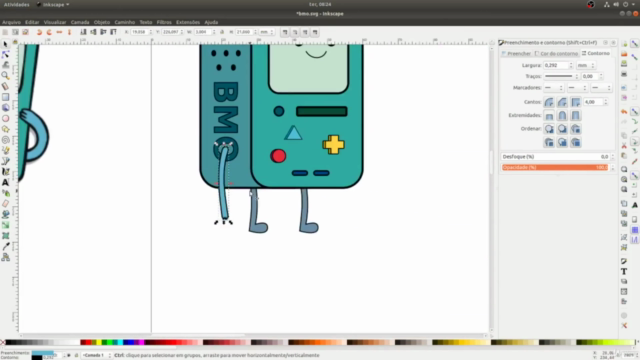Select the Selector arrow tool

pos(5,44)
